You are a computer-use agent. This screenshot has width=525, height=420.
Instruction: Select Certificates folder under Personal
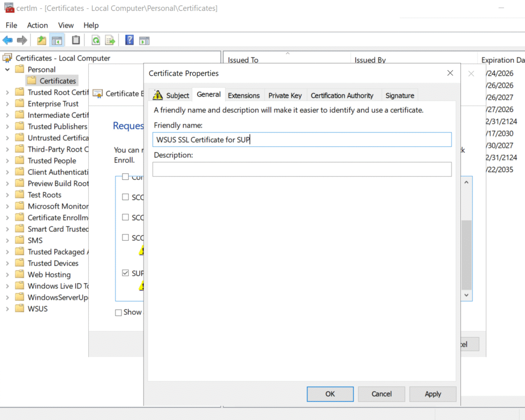pyautogui.click(x=52, y=81)
